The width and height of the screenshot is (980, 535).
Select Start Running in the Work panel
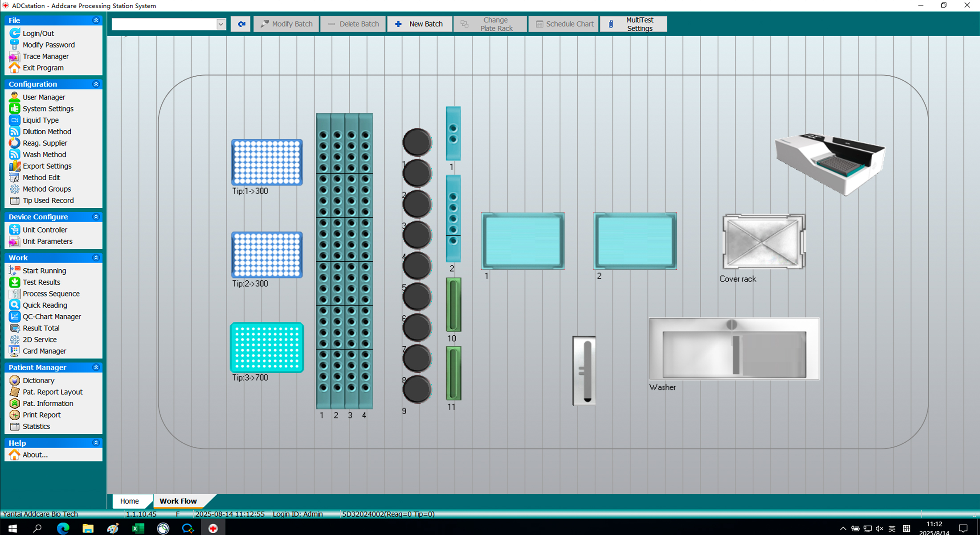pos(45,271)
